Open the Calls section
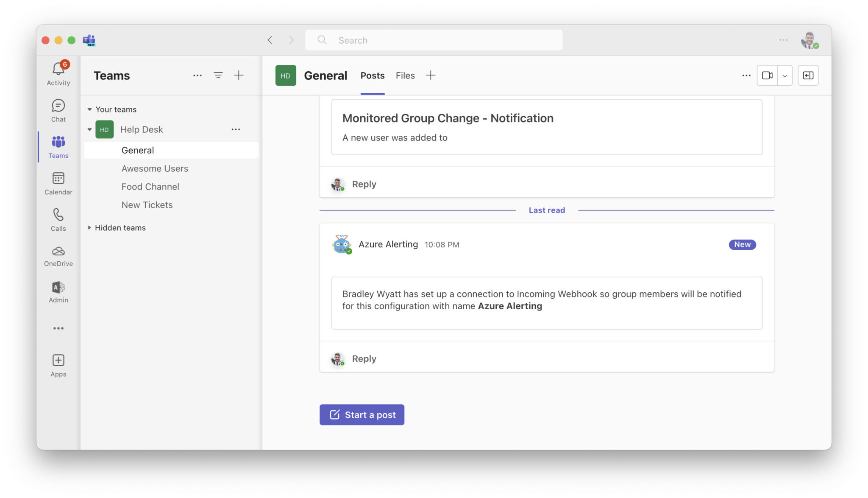 [x=58, y=220]
